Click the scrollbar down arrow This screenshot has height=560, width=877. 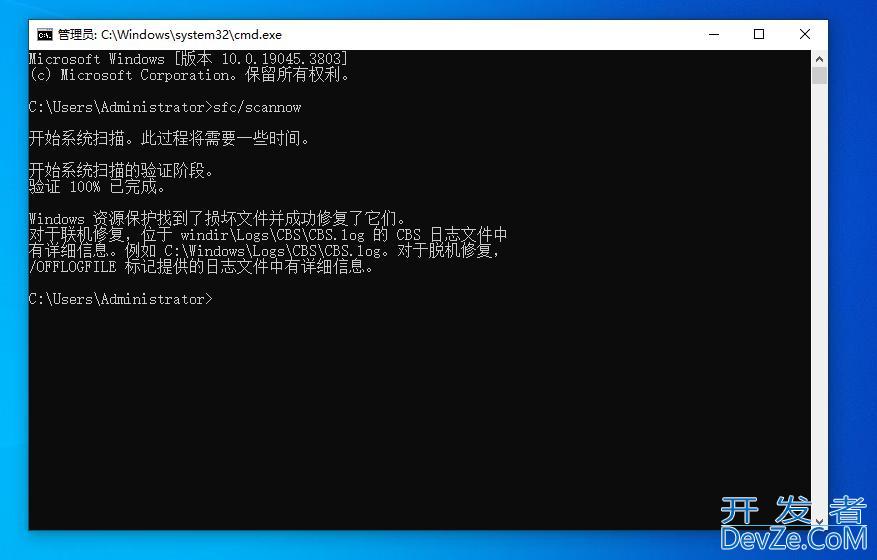[819, 521]
